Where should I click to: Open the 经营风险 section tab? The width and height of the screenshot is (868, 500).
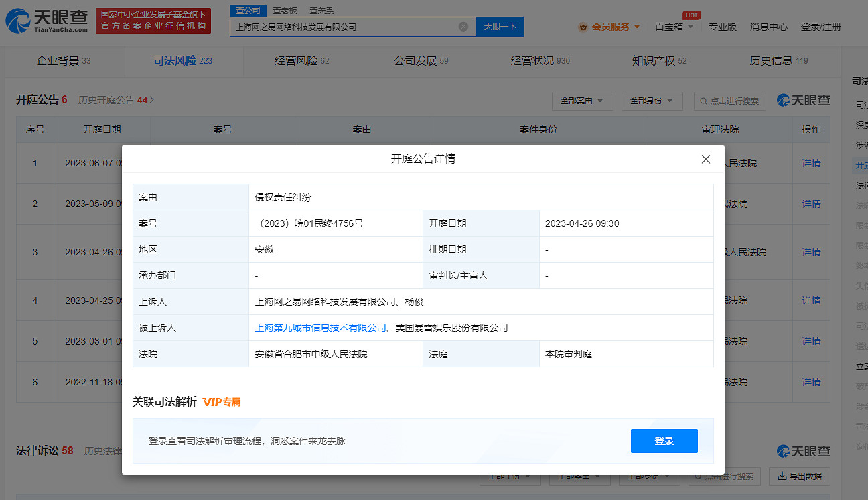point(302,60)
